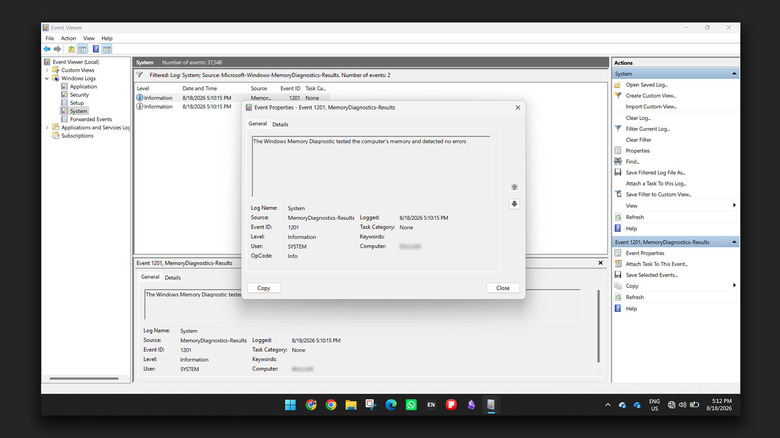Open the View submenu arrow in the Actions pane
Screen dimensions: 780x438
pos(734,206)
